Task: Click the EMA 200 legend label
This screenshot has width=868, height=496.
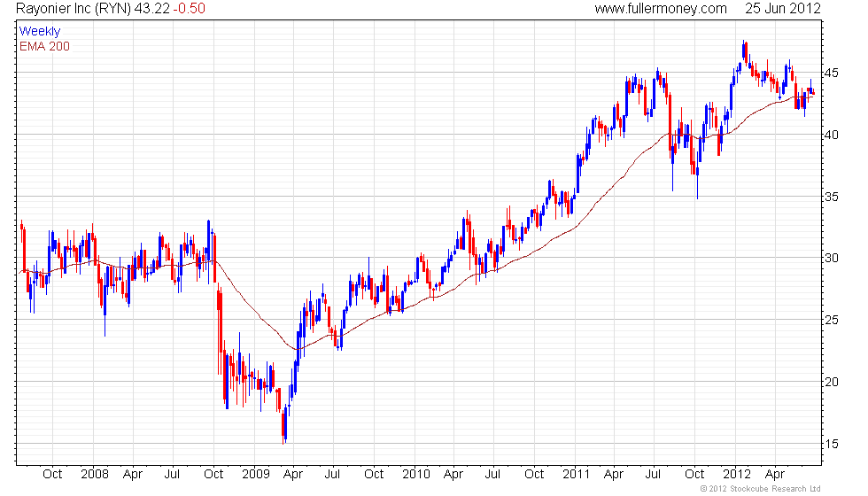Action: click(x=44, y=46)
